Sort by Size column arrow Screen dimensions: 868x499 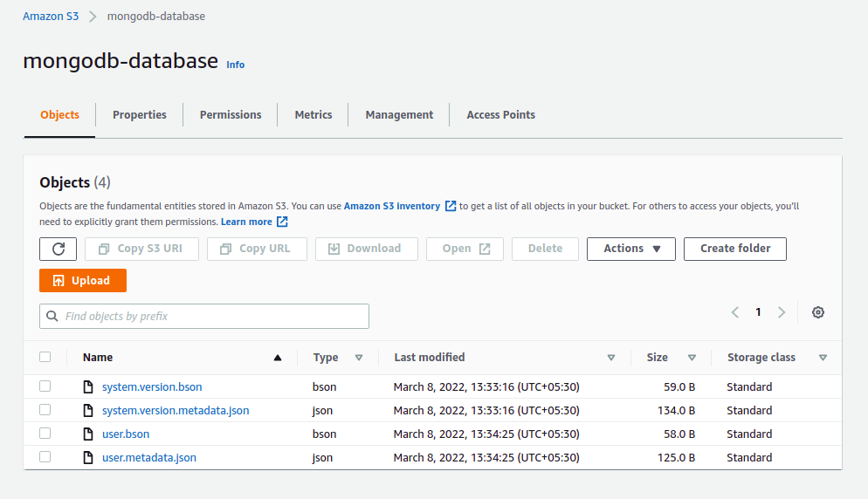coord(692,358)
